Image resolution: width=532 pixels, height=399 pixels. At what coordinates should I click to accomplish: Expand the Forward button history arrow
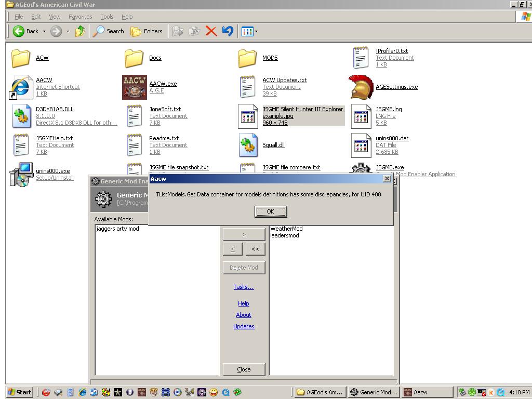click(x=68, y=32)
